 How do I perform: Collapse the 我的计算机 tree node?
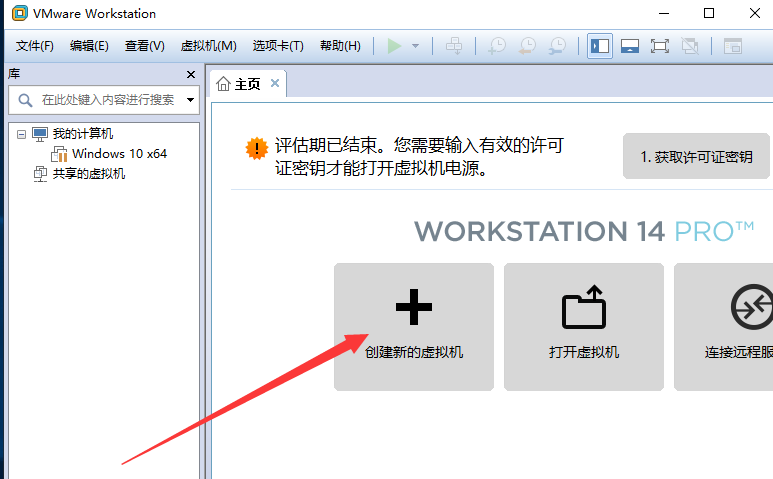pos(22,134)
